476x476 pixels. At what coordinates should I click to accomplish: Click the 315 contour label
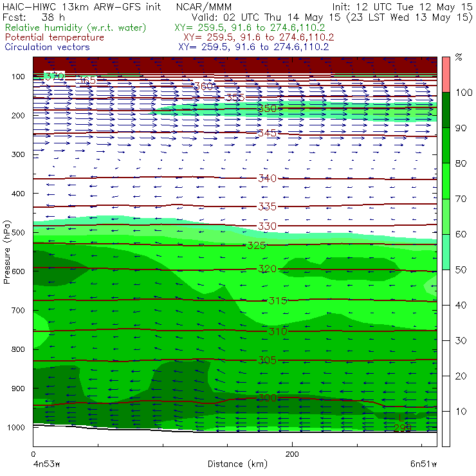click(x=278, y=300)
